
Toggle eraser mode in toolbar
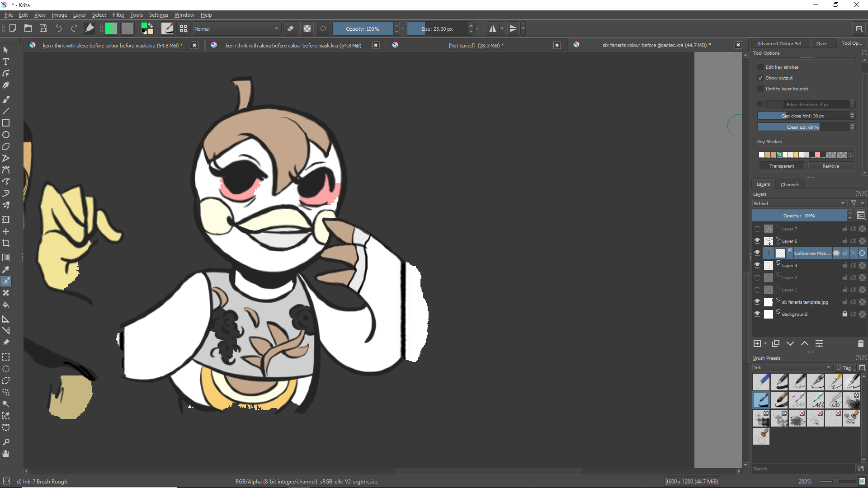291,28
